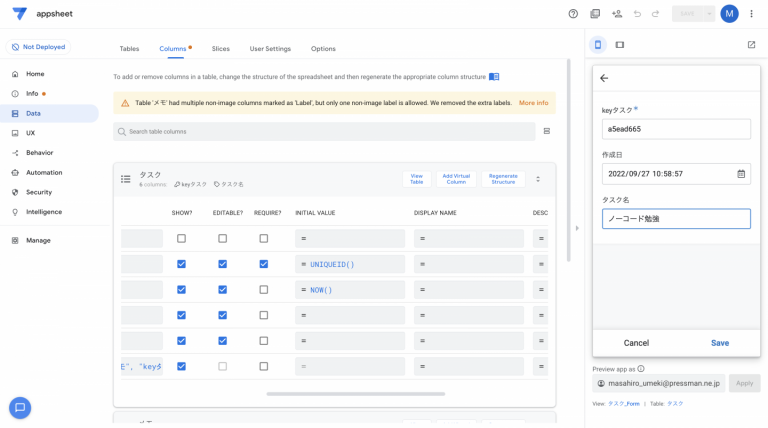Click the Search table columns field

(324, 132)
